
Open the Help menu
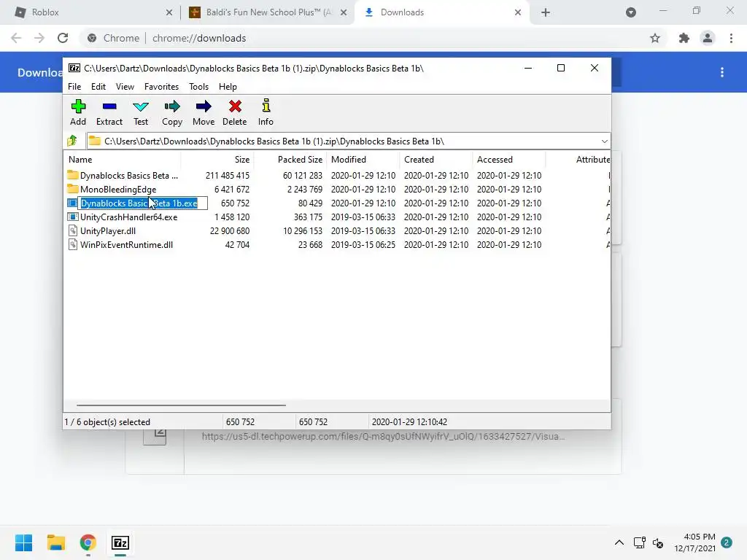click(228, 87)
